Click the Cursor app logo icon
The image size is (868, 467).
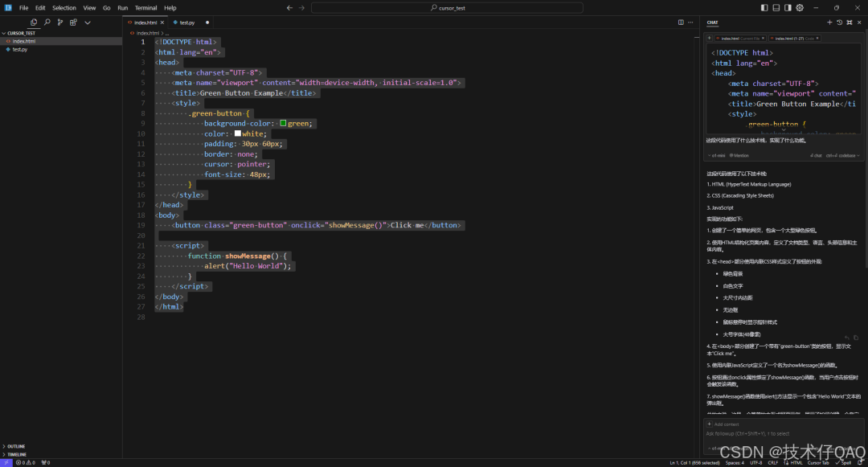[8, 8]
